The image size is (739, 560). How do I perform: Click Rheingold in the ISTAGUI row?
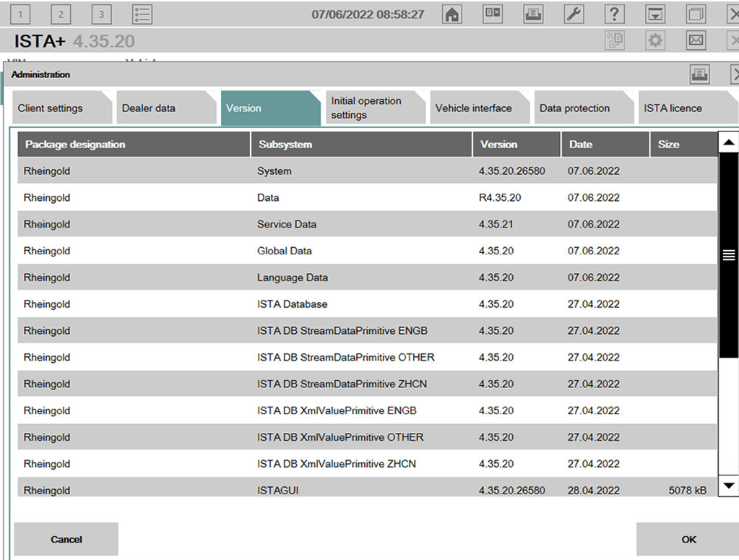click(x=47, y=490)
